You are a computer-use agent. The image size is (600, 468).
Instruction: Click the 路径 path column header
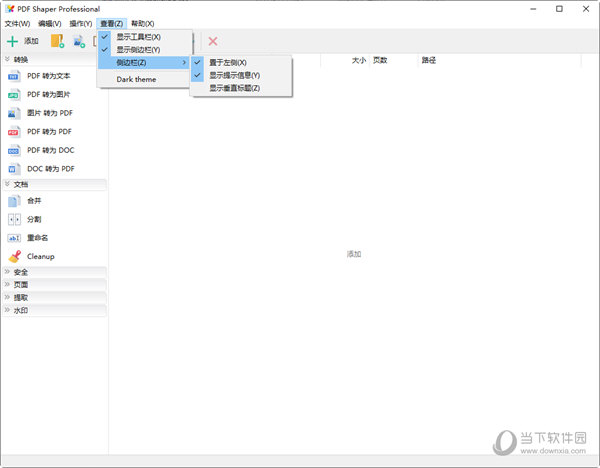click(x=429, y=60)
